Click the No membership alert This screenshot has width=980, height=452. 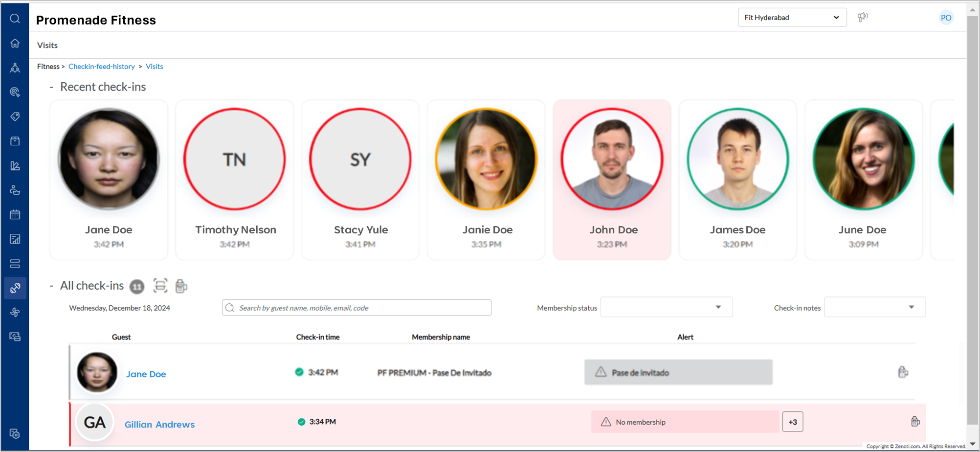[685, 422]
